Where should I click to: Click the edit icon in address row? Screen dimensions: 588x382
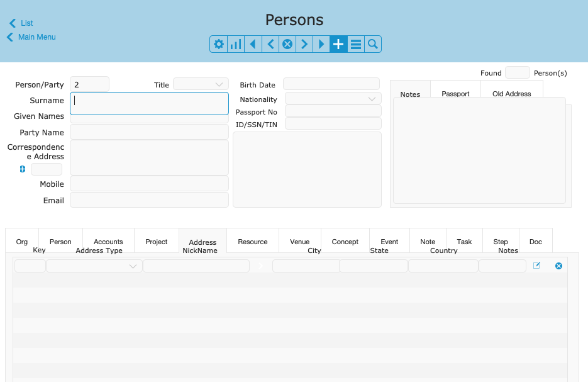click(x=536, y=266)
